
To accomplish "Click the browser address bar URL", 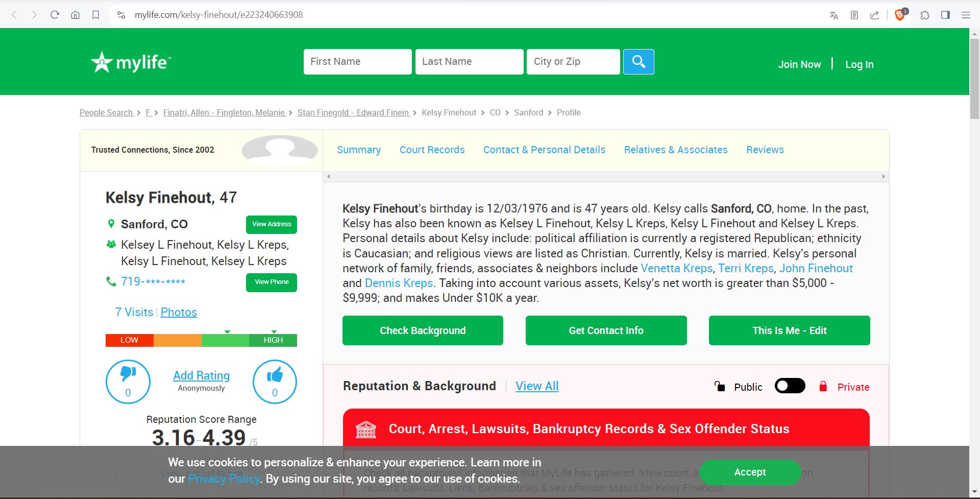I will (218, 15).
